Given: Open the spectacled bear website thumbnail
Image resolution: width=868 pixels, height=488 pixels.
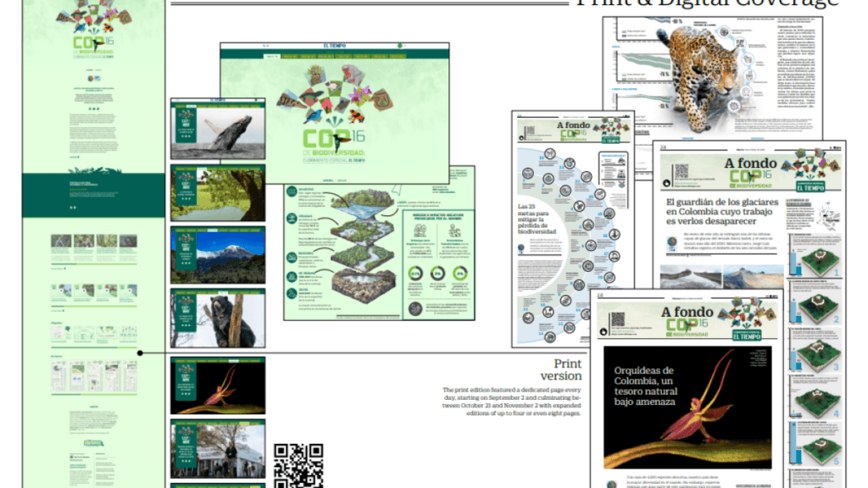Looking at the screenshot, I should (x=218, y=318).
